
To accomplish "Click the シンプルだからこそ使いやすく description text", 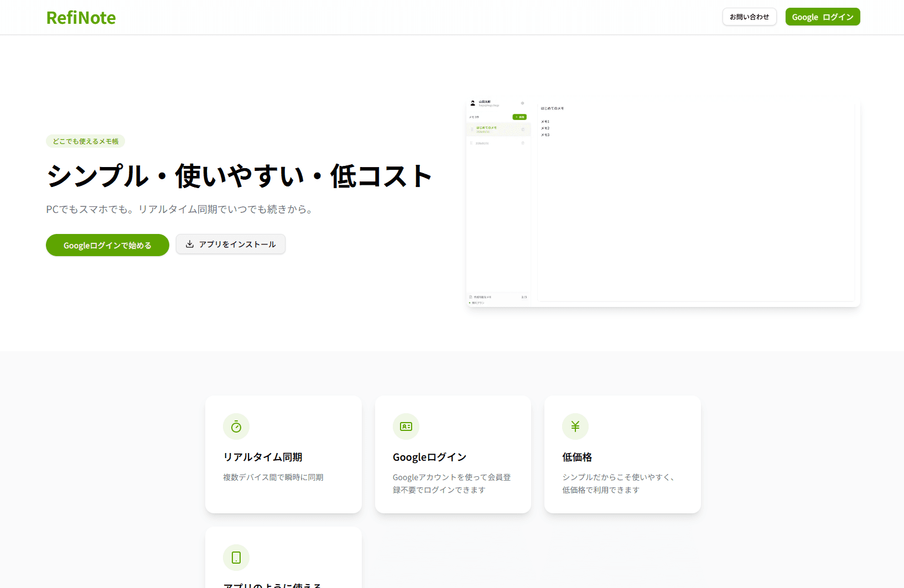I will coord(619,483).
